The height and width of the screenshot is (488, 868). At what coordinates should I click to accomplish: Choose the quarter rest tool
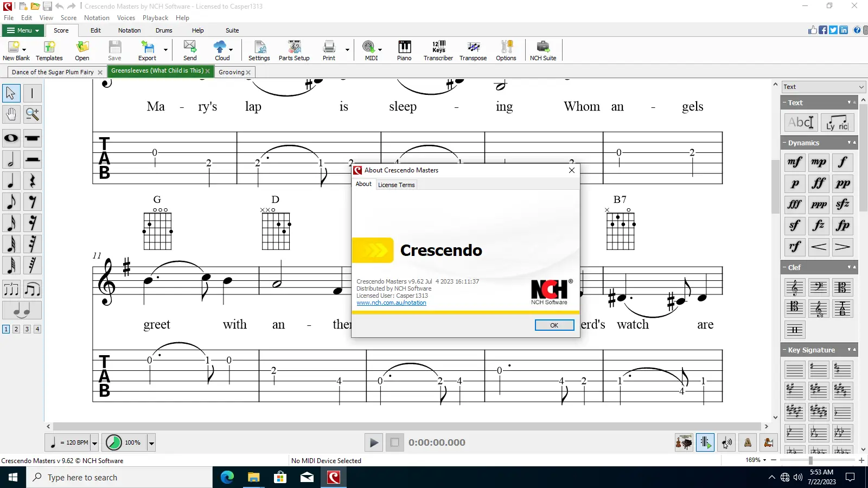click(33, 181)
